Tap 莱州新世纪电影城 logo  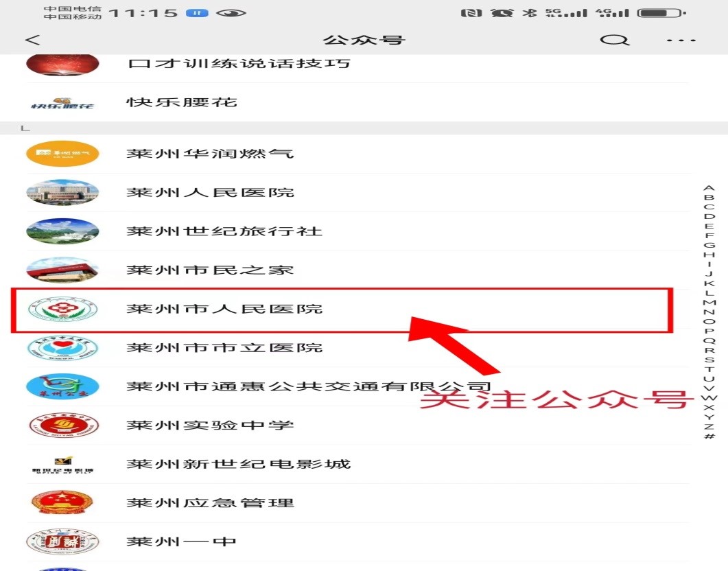click(x=62, y=464)
